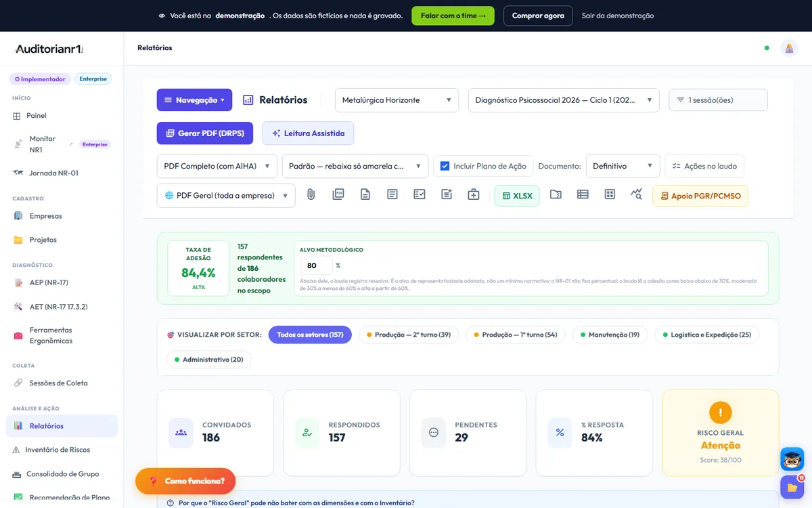The height and width of the screenshot is (508, 812).
Task: Click the Falar com o time button
Action: [x=453, y=16]
